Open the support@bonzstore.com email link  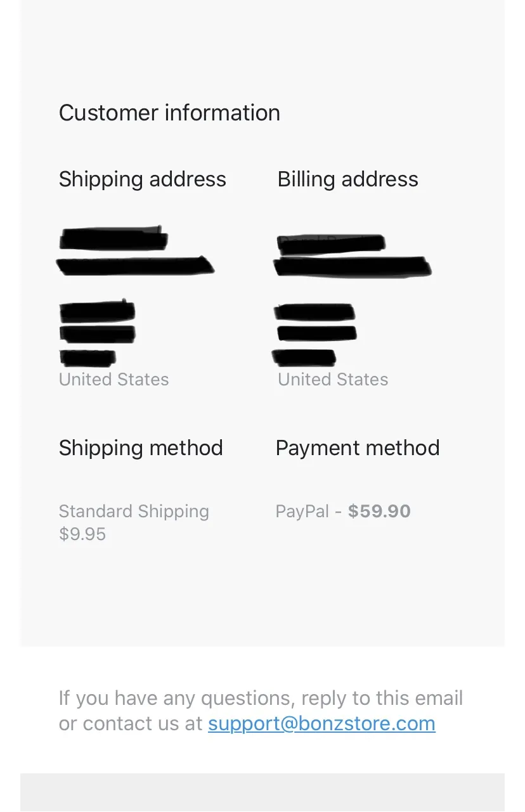pyautogui.click(x=321, y=723)
